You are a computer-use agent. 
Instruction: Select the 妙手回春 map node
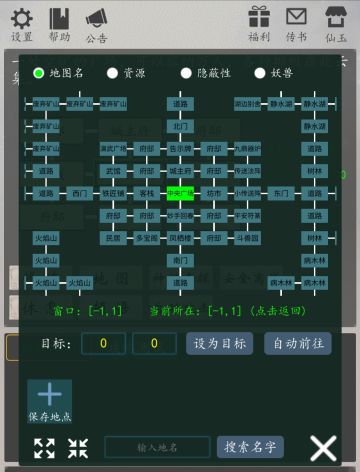click(180, 216)
